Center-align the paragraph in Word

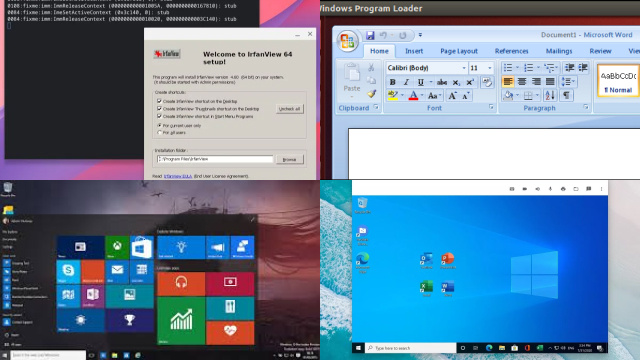tap(522, 82)
